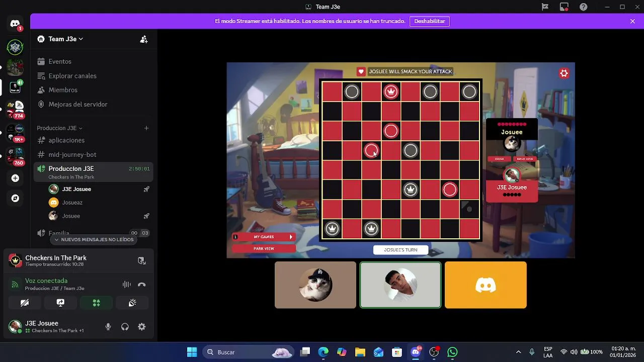Open Mejoras del servidor
Viewport: 644px width, 362px height.
[x=94, y=104]
